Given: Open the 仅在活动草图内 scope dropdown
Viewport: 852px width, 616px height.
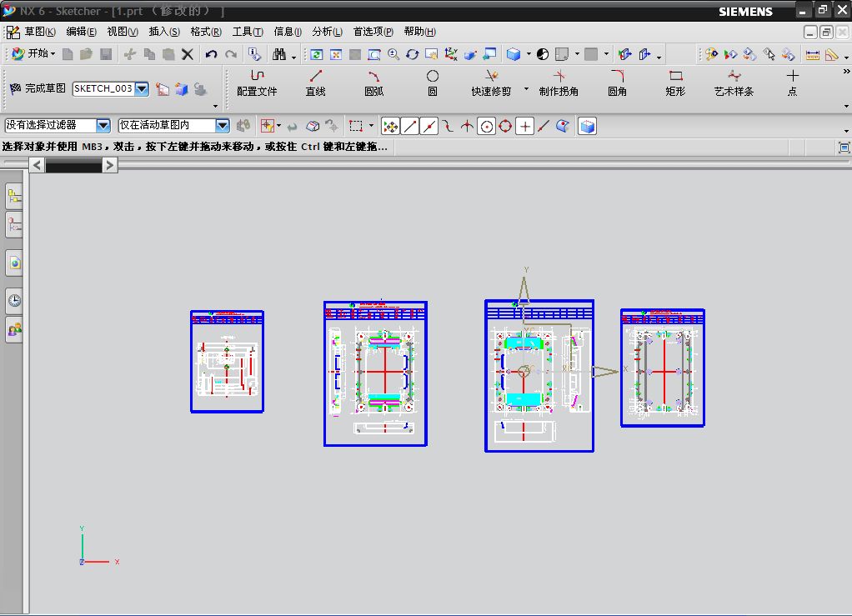Looking at the screenshot, I should tap(223, 126).
